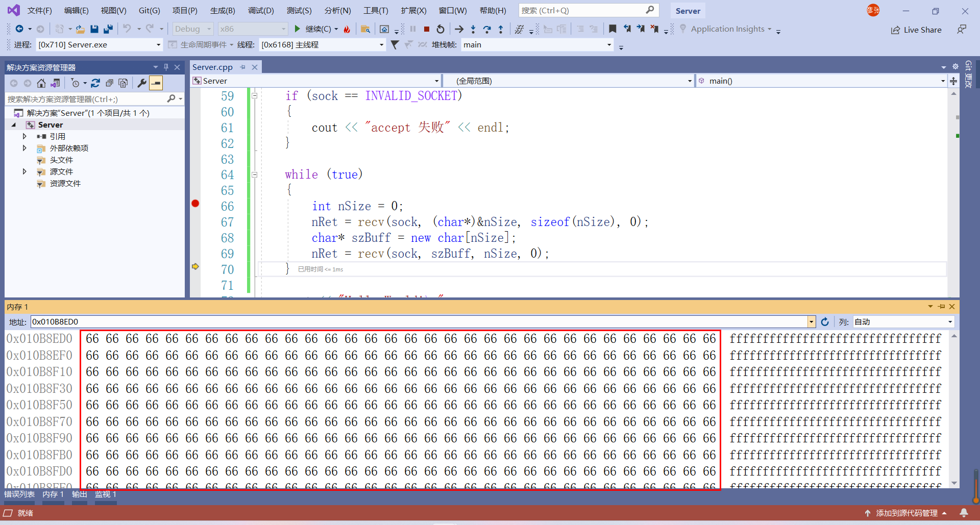Pin the Server.cpp tab

point(243,67)
